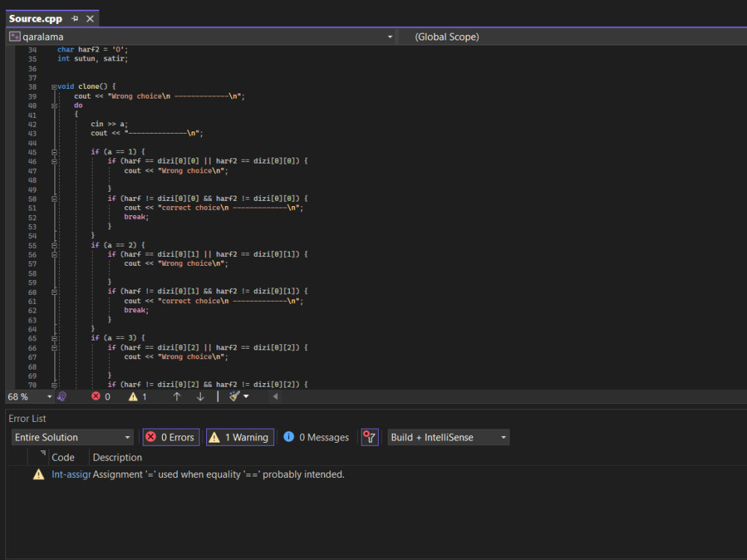
Task: Open the 68 % zoom level dropdown
Action: coord(49,396)
